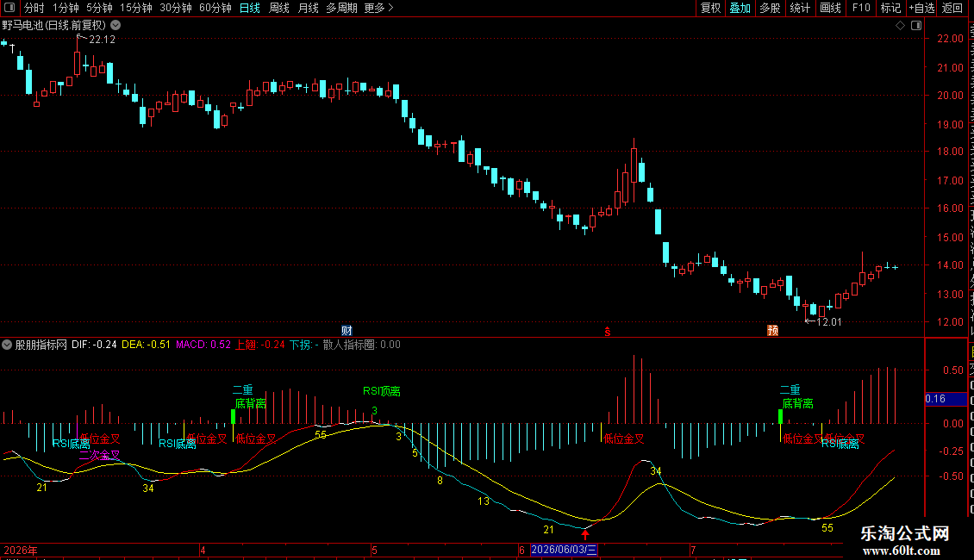Open chart options circle beside 野马电池 title
Viewport: 974px width, 560px height.
[x=116, y=25]
